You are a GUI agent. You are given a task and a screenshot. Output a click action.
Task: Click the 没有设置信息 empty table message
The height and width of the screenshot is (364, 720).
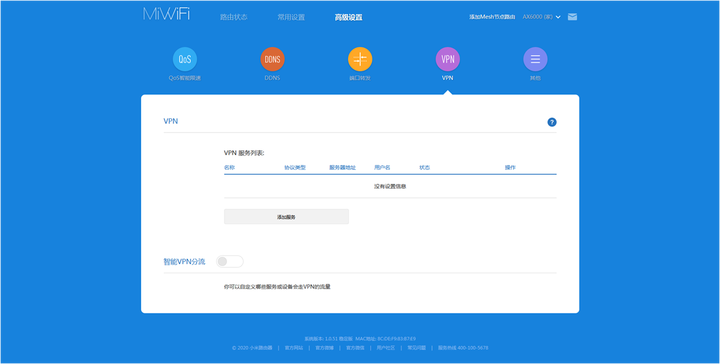pos(390,186)
